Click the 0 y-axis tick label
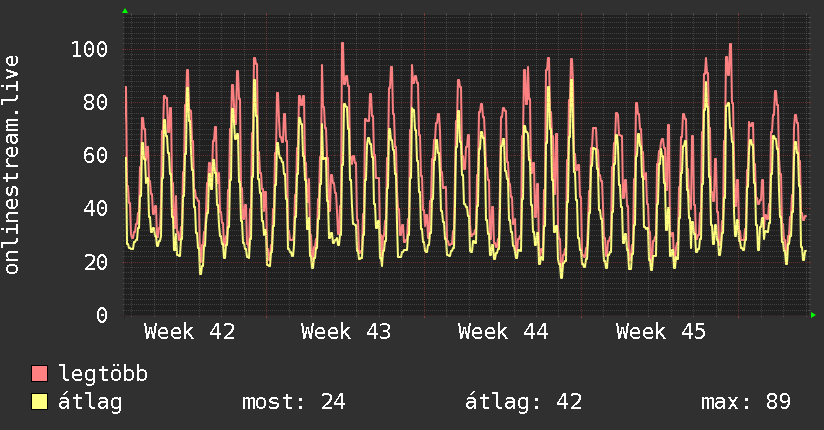 click(102, 315)
